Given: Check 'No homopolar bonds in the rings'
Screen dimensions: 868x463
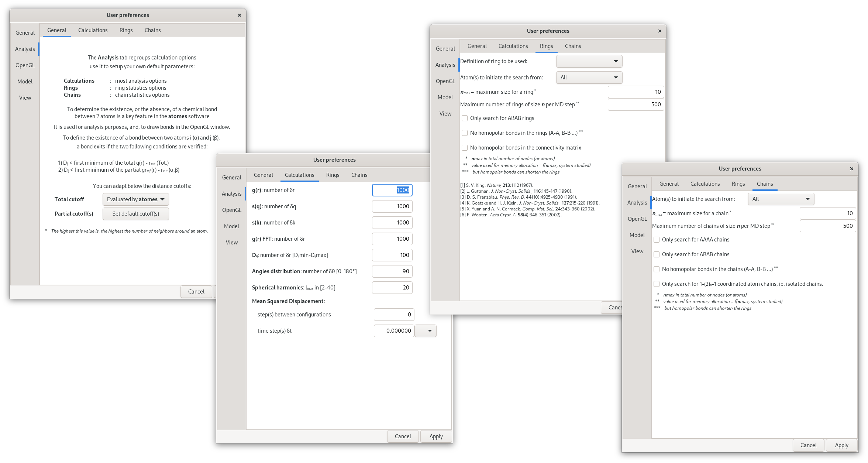Looking at the screenshot, I should coord(465,133).
